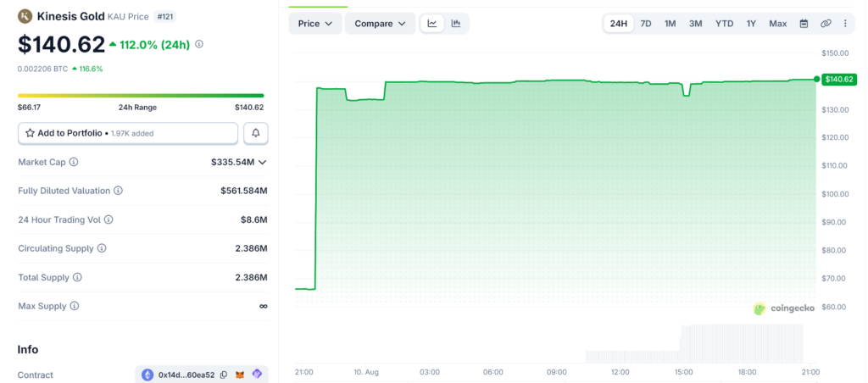
Task: Click the $140.62 main price text
Action: (x=61, y=44)
